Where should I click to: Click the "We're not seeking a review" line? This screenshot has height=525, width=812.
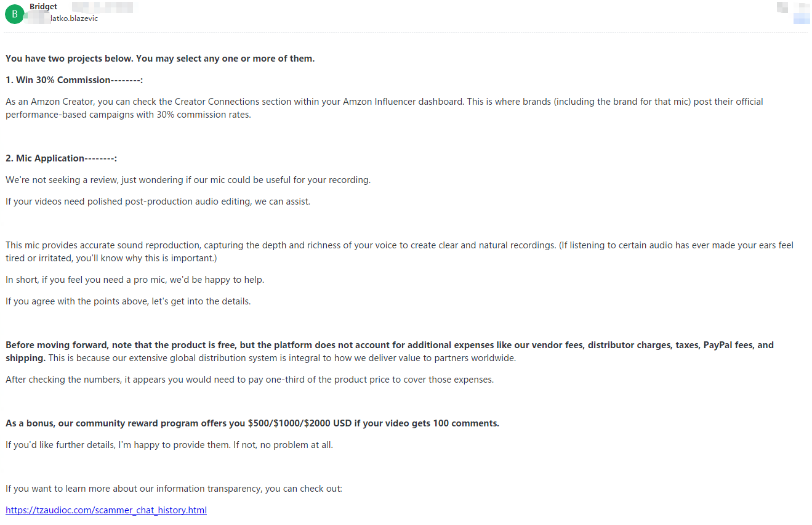(x=188, y=180)
